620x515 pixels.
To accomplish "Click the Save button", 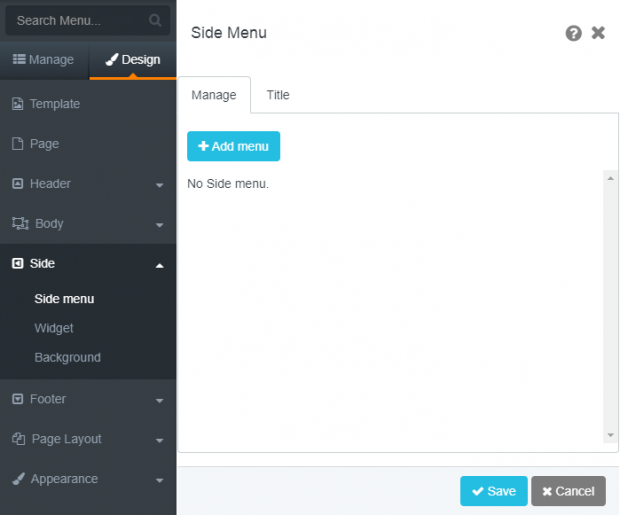I will point(493,491).
